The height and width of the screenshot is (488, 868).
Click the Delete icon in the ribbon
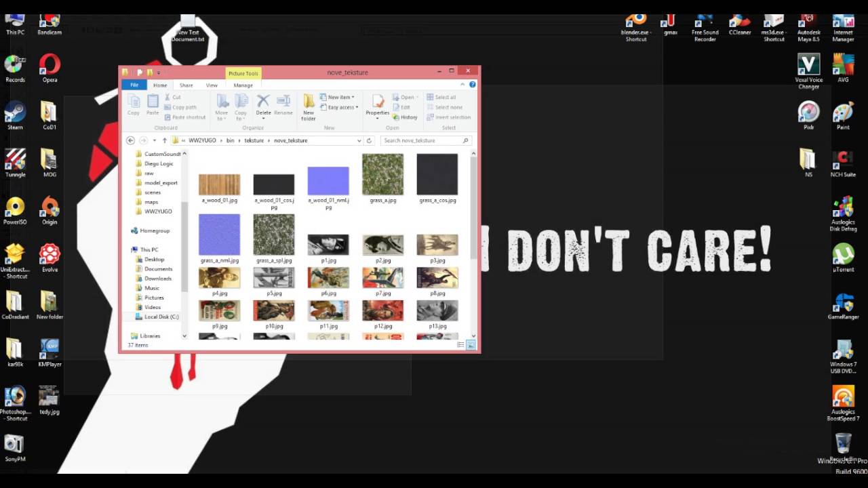(263, 102)
